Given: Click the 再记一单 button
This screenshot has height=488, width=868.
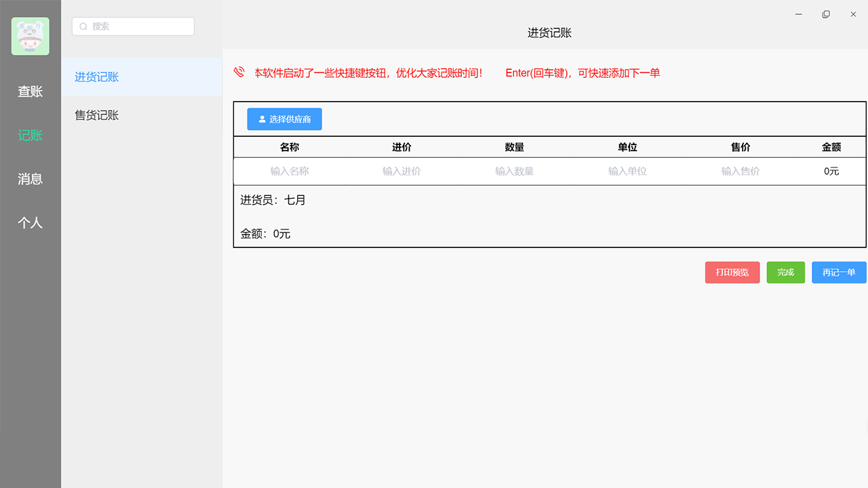Looking at the screenshot, I should 839,272.
